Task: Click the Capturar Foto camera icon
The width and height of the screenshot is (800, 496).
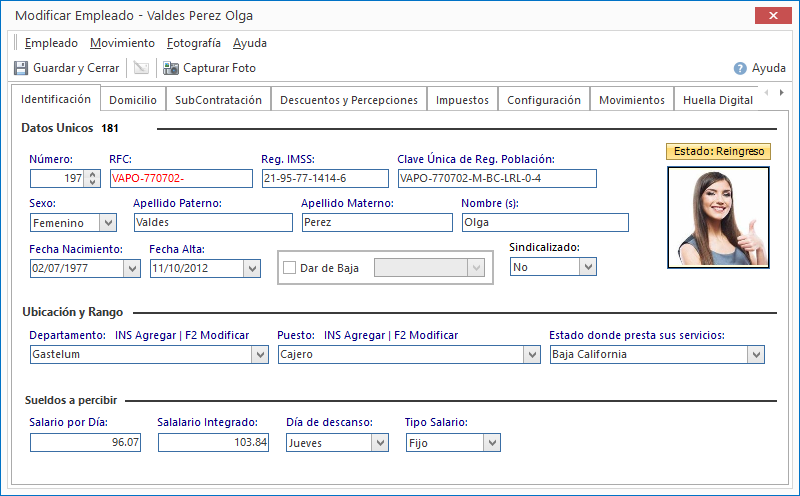Action: click(171, 68)
